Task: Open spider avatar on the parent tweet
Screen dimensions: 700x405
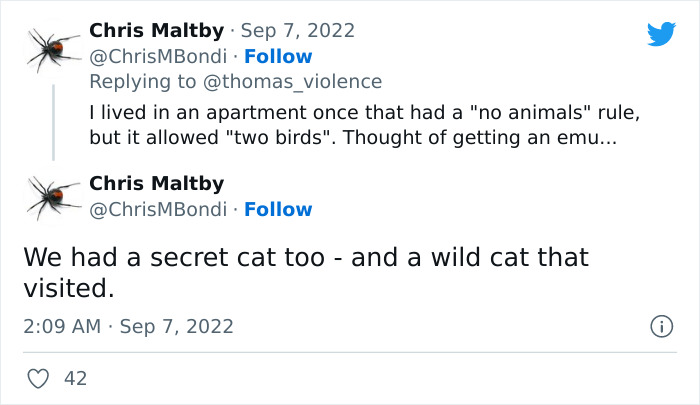Action: [x=53, y=46]
